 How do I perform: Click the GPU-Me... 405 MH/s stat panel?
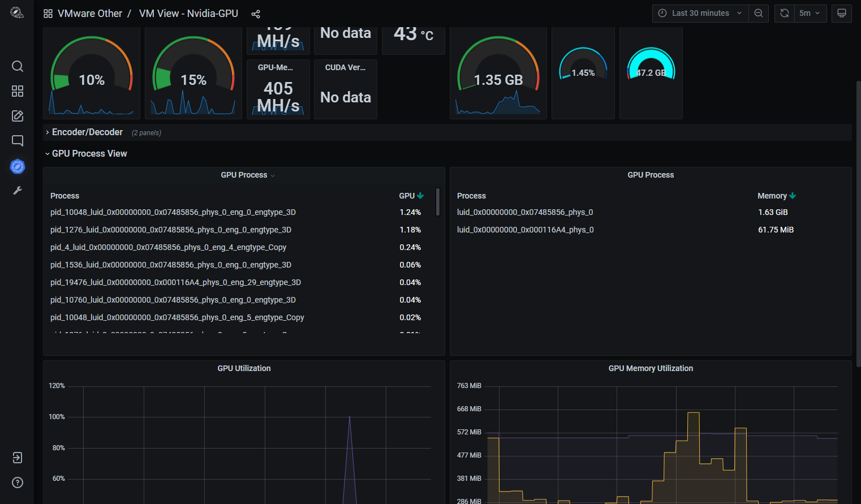(x=278, y=89)
